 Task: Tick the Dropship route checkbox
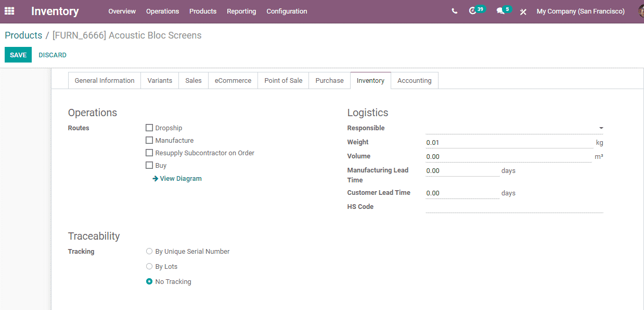pos(149,128)
